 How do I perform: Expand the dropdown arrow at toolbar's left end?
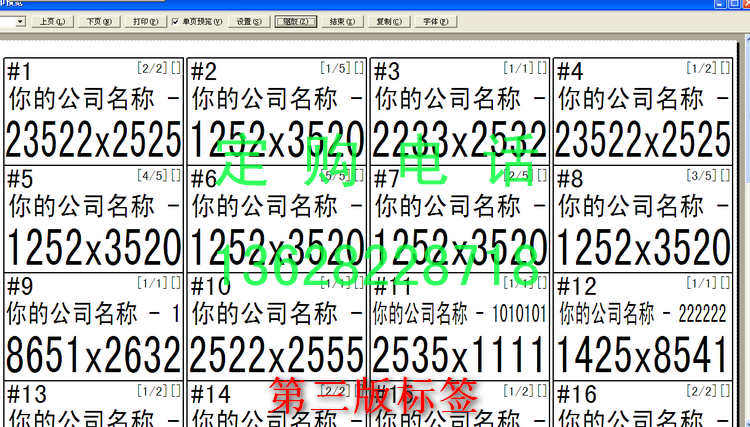[x=19, y=21]
